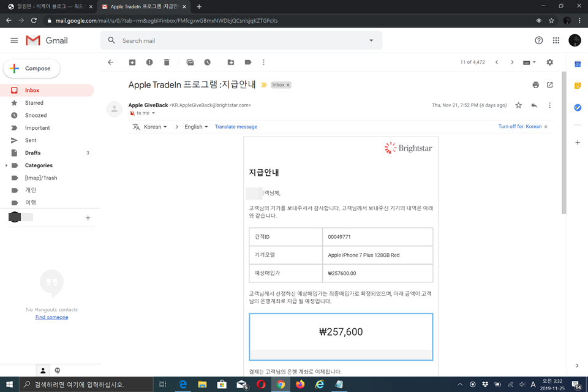
Task: Click the message scrollbar
Action: point(563,143)
